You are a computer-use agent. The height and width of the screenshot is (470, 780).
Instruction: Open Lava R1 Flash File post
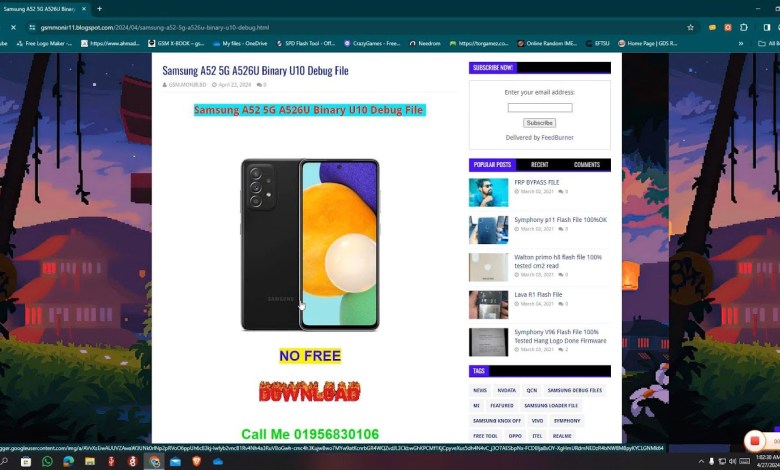pyautogui.click(x=538, y=295)
